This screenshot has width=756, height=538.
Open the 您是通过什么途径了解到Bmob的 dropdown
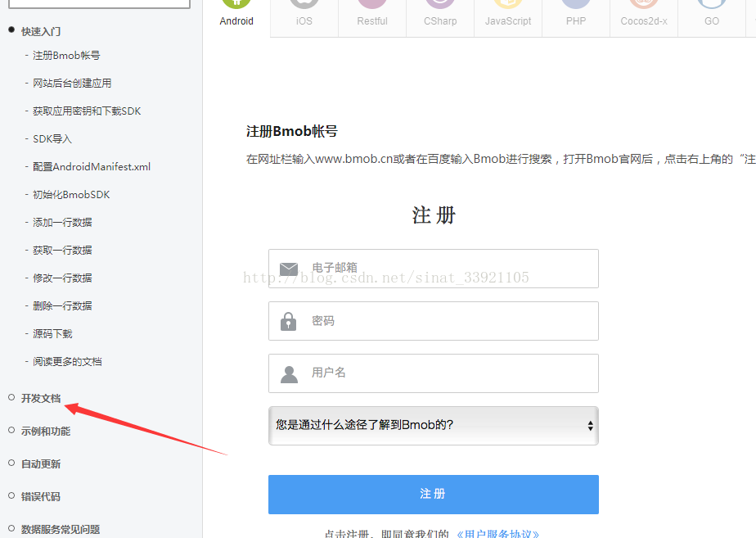pos(434,426)
